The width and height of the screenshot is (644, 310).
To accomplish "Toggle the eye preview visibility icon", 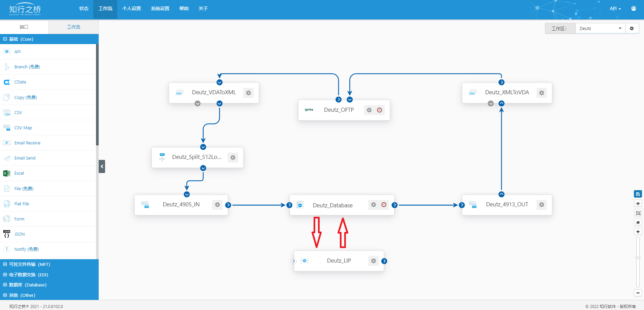I will coord(638,203).
